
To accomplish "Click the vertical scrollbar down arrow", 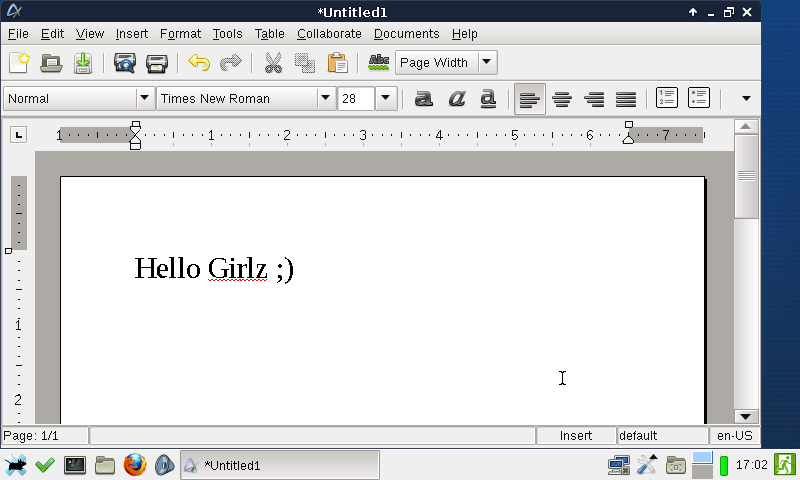I will pos(746,416).
